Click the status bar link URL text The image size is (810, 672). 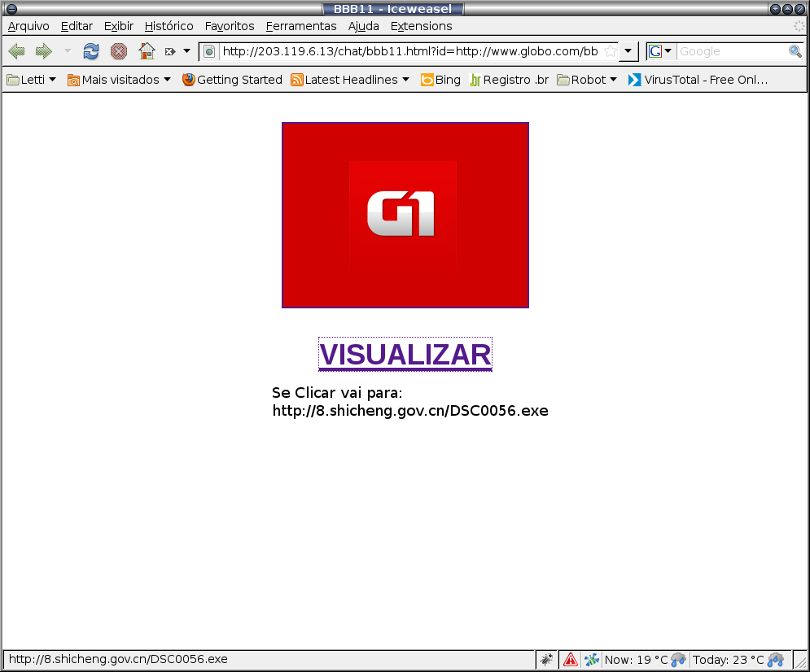coord(118,659)
